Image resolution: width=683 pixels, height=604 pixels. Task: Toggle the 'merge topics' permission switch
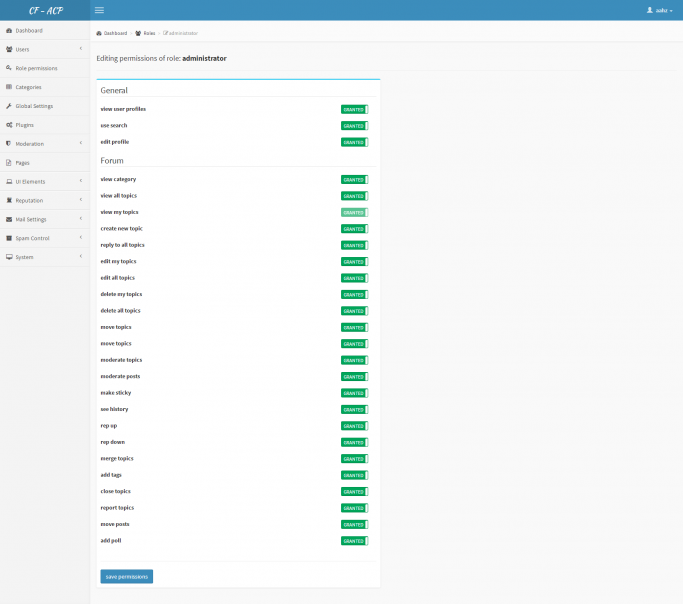355,459
